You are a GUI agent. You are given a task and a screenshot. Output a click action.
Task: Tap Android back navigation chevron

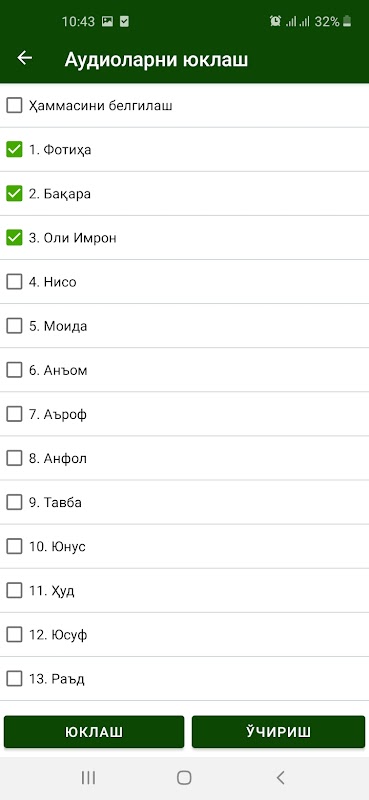280,778
